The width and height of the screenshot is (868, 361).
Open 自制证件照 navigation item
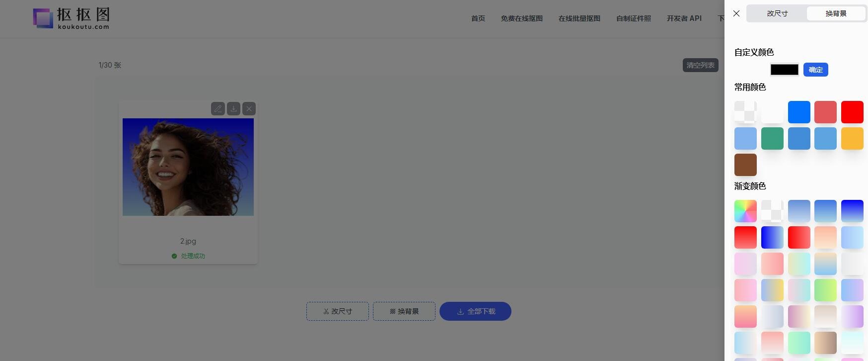[x=633, y=18]
